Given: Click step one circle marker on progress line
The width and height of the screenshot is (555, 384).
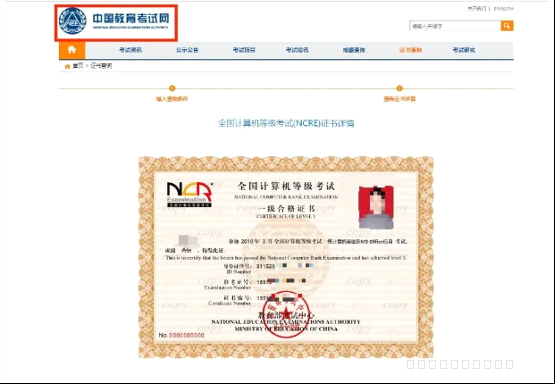Looking at the screenshot, I should point(172,88).
